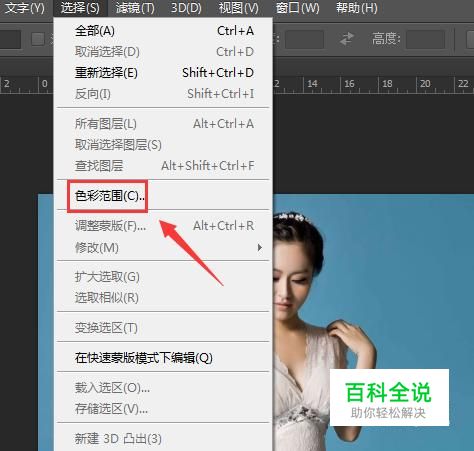Close the 选择(S) menu in menu bar
This screenshot has height=451, width=474.
pyautogui.click(x=80, y=7)
